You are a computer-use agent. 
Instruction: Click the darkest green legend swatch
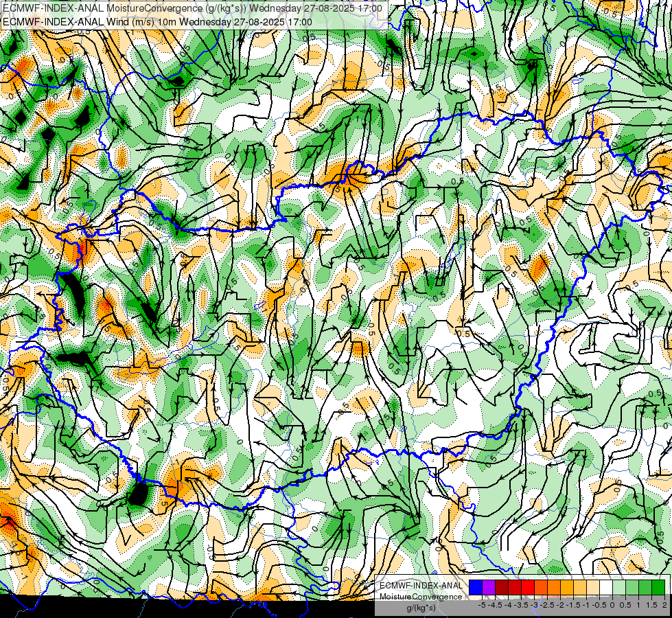click(x=658, y=588)
